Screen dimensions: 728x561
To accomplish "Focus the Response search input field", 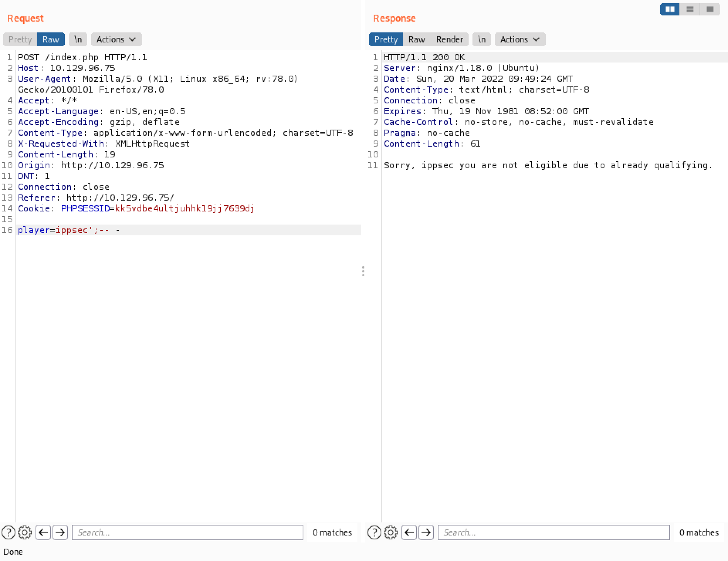I will [x=554, y=532].
